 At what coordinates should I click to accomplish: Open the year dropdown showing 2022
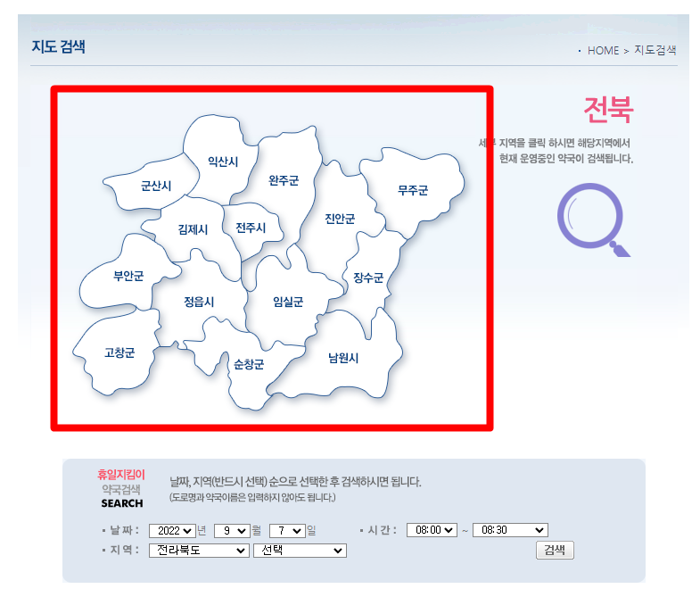pos(171,530)
